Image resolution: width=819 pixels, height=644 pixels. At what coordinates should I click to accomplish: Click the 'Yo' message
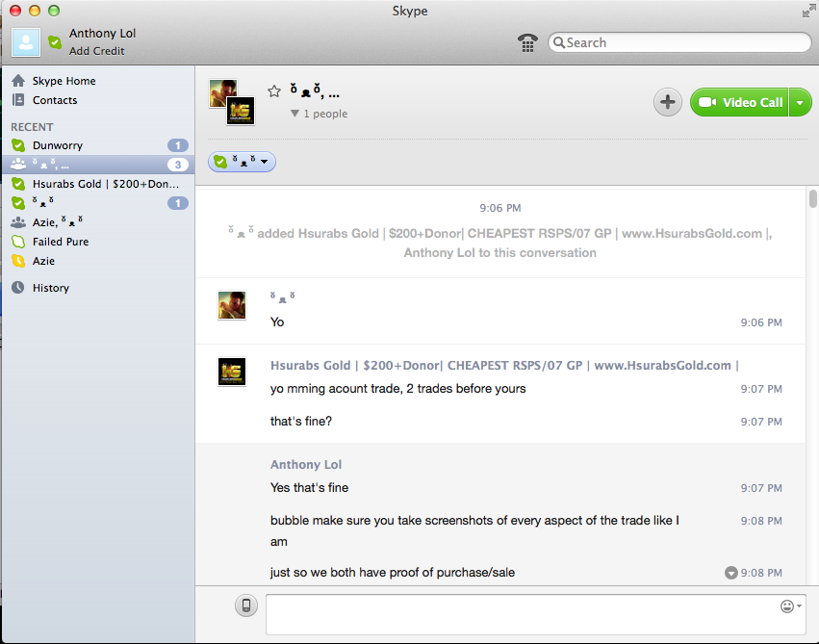[277, 322]
